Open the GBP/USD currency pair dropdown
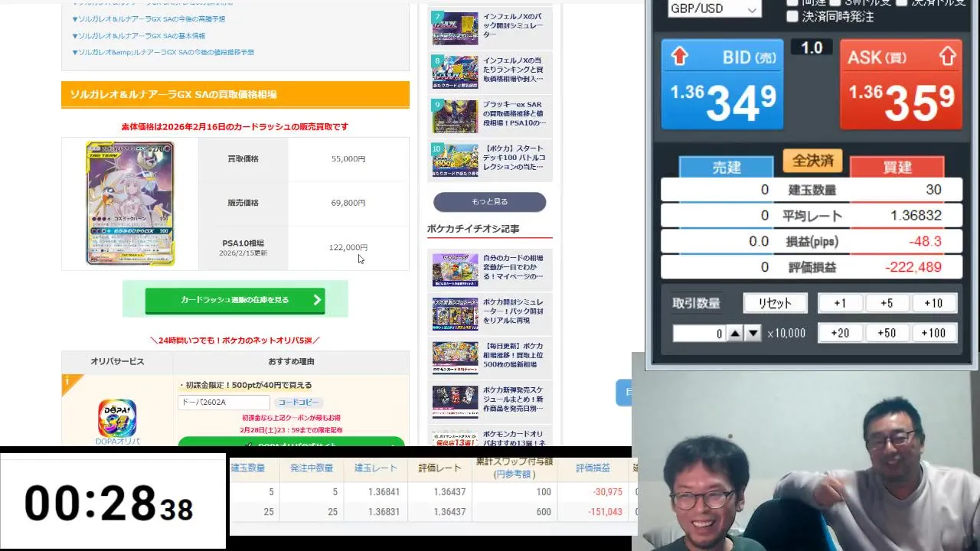The image size is (980, 551). [x=714, y=8]
